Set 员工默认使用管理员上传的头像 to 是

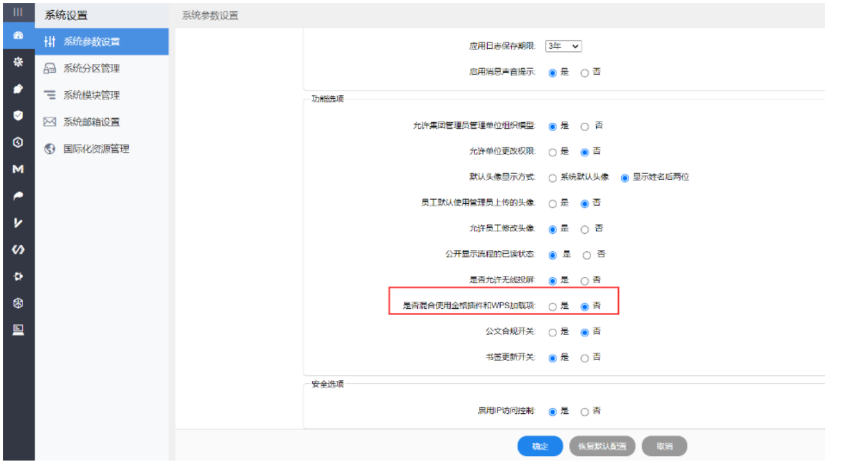(x=553, y=204)
